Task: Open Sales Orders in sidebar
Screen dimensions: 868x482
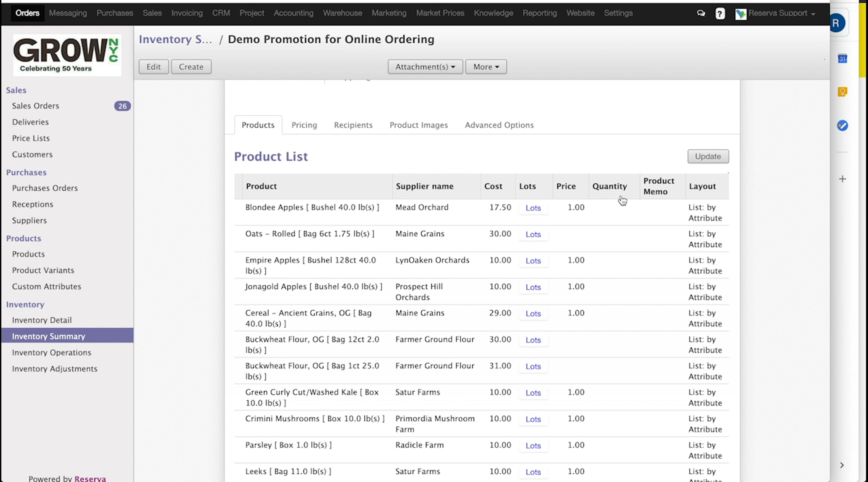Action: pos(35,106)
